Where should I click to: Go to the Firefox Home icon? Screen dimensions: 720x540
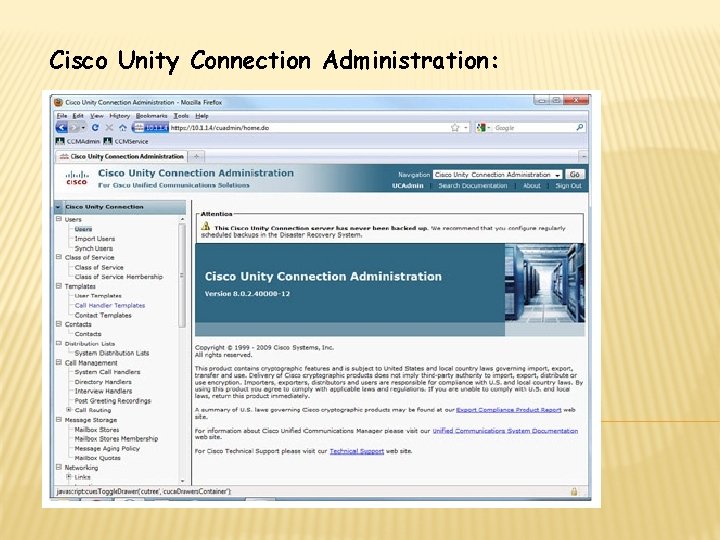pyautogui.click(x=123, y=128)
